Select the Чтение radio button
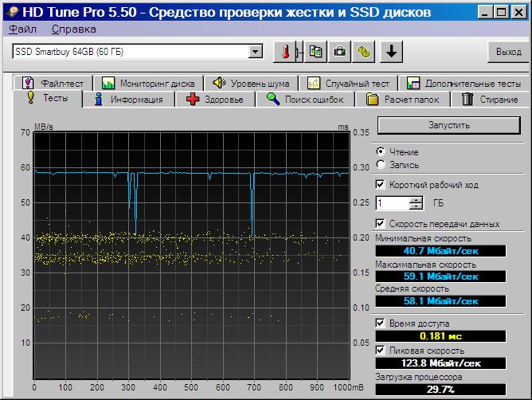The image size is (532, 400). coord(381,151)
